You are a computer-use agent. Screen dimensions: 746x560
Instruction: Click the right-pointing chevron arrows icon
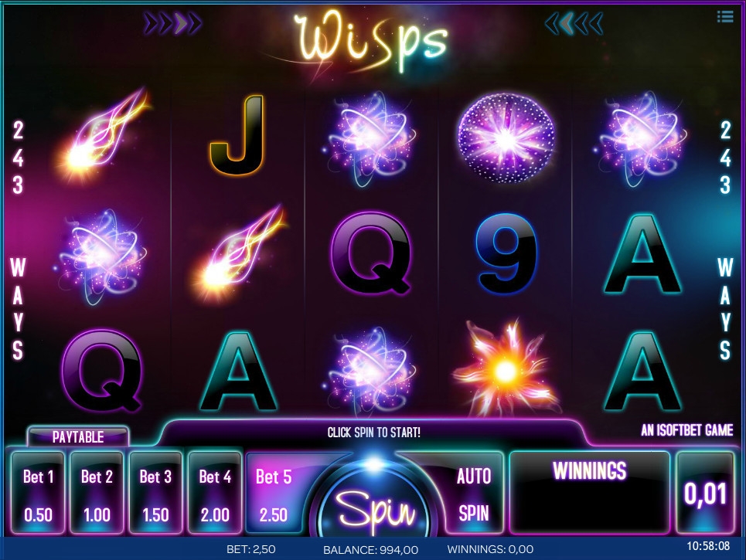click(x=172, y=23)
